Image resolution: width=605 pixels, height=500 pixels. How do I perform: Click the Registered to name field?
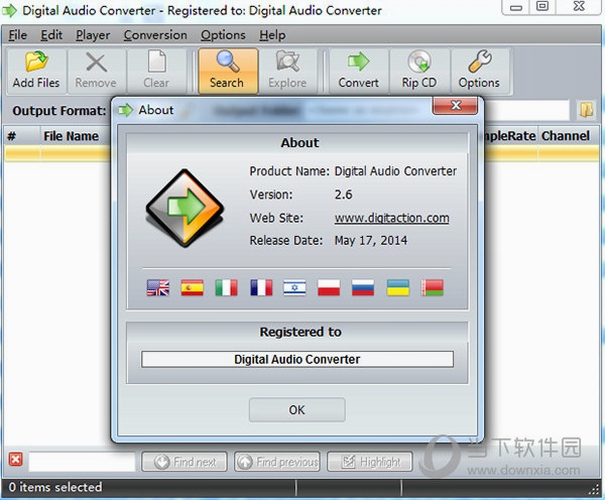coord(297,359)
